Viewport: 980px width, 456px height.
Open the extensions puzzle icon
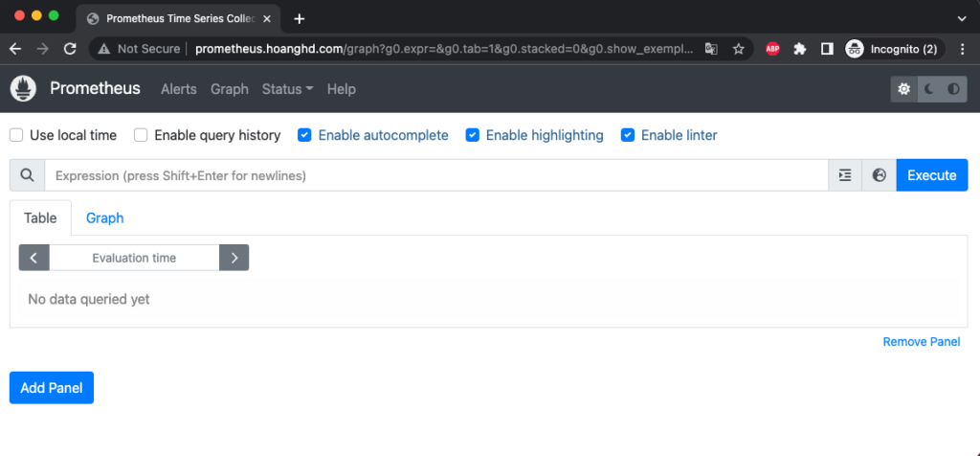pos(800,49)
